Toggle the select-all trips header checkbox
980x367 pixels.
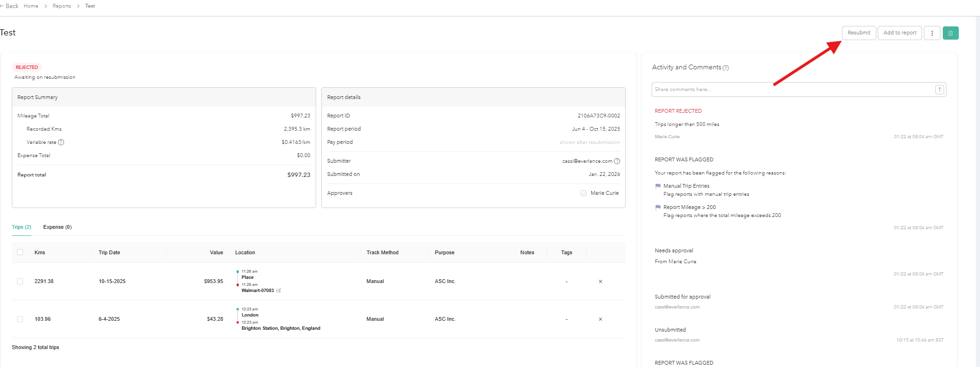[x=20, y=252]
